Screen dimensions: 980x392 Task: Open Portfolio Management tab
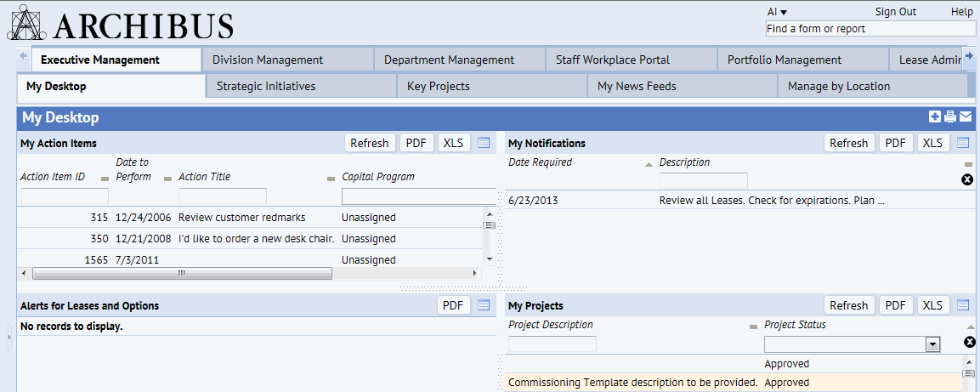[802, 60]
